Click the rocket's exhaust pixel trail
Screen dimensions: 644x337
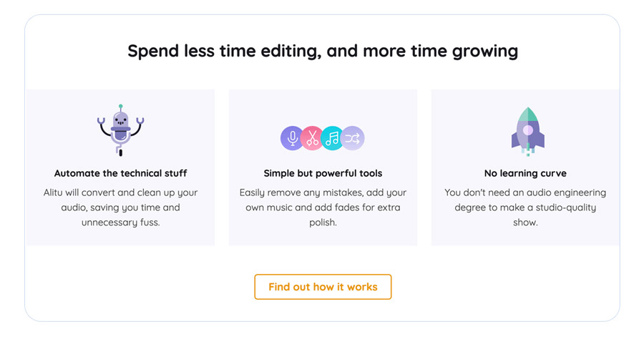pyautogui.click(x=528, y=150)
